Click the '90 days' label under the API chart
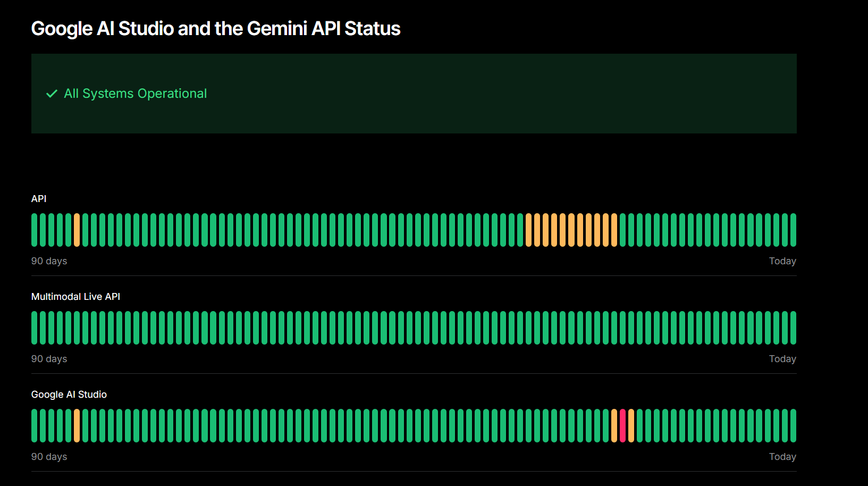The width and height of the screenshot is (868, 486). pos(49,261)
